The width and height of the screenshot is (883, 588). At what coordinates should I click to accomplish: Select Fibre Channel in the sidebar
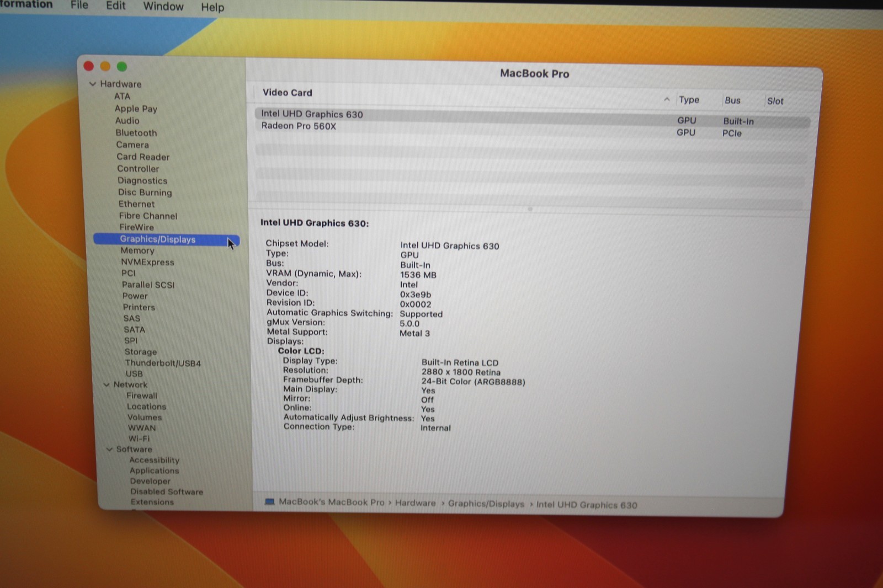coord(148,216)
